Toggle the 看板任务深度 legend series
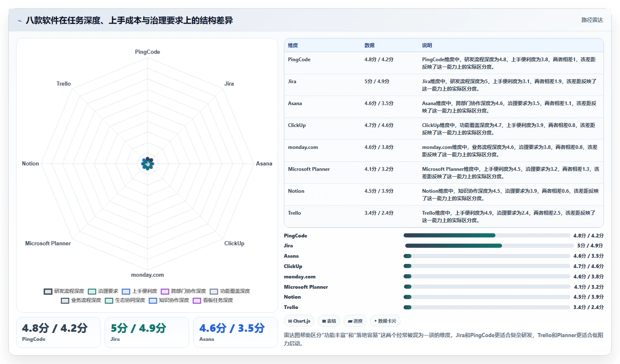Image resolution: width=620 pixels, height=364 pixels. (213, 300)
